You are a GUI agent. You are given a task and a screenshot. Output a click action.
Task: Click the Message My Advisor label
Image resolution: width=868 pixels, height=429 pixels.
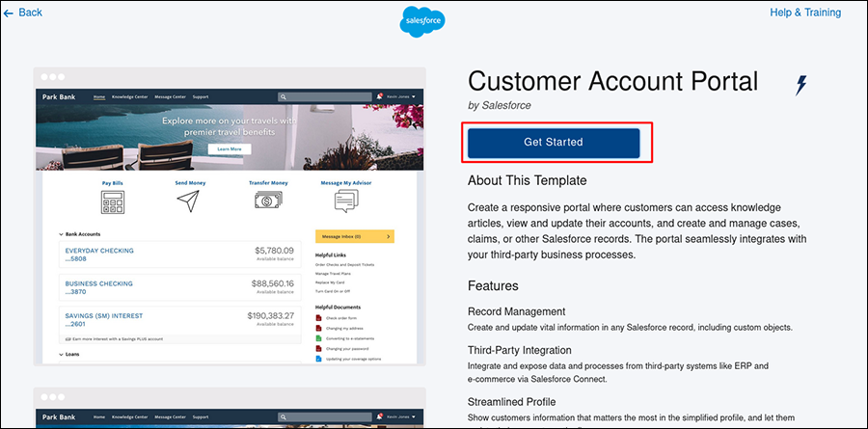point(346,182)
